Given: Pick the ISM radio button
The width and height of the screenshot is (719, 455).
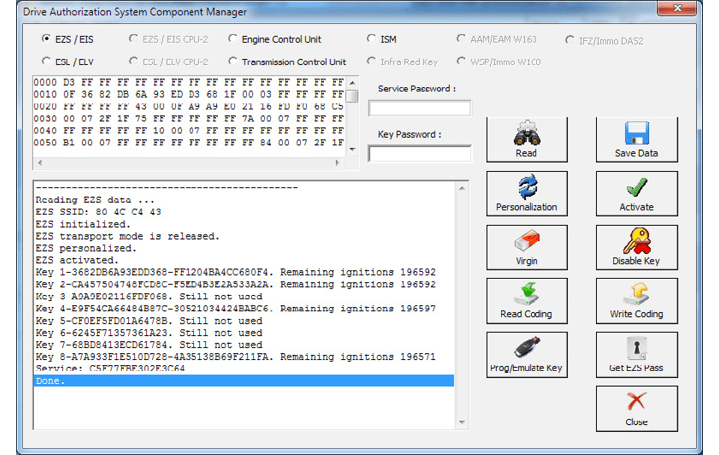Looking at the screenshot, I should coord(372,39).
